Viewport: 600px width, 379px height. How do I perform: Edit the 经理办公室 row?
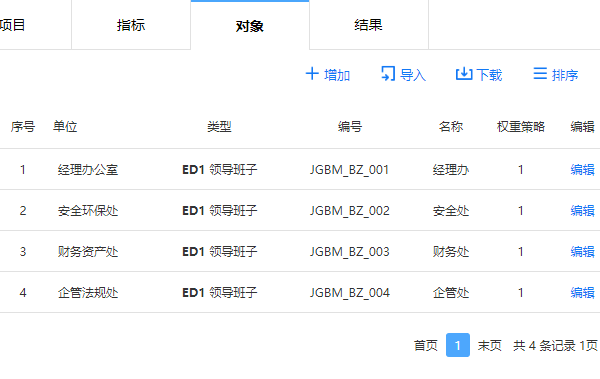click(582, 169)
